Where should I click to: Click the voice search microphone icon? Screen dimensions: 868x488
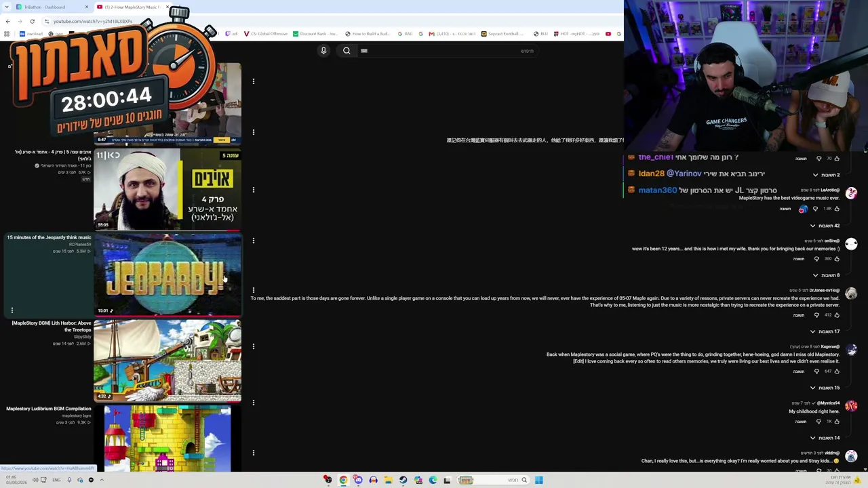[x=323, y=51]
